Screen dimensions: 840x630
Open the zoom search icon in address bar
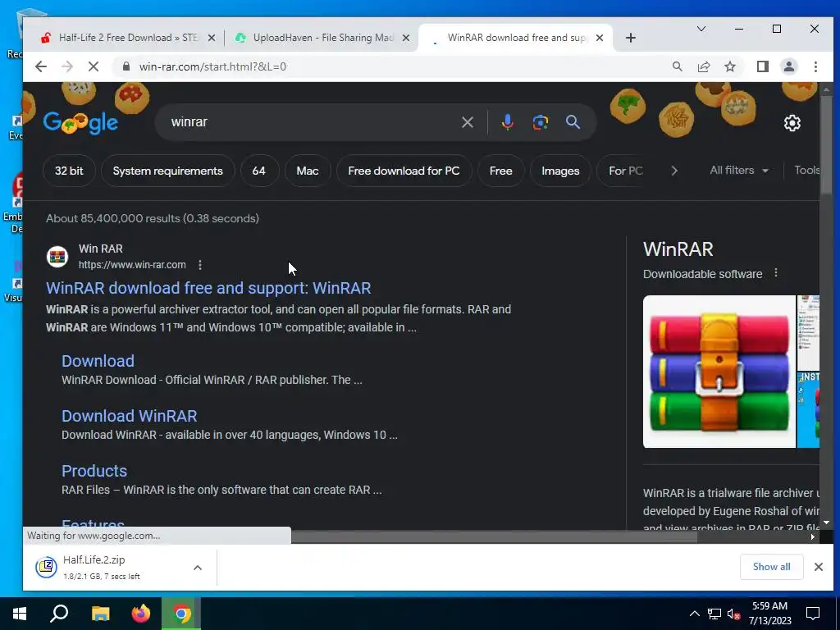tap(677, 66)
